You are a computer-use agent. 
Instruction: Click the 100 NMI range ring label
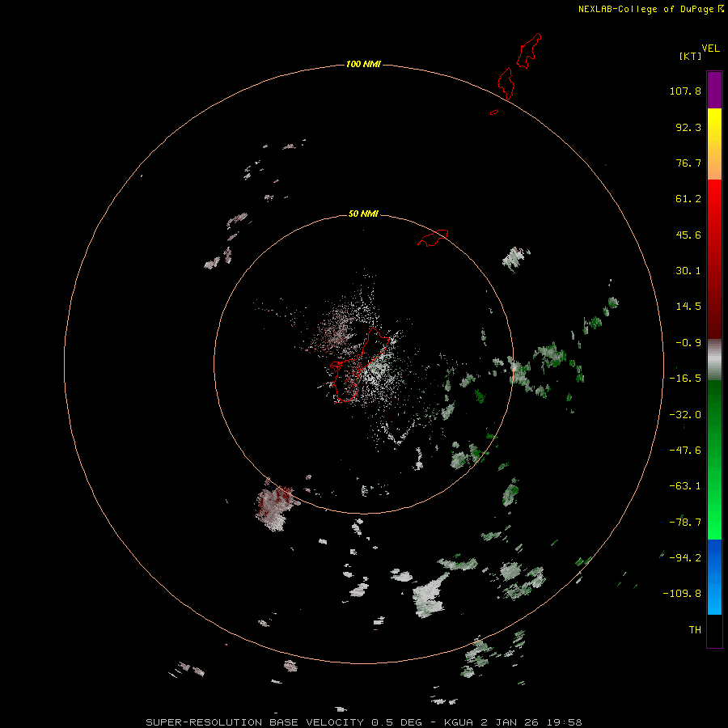tap(363, 64)
